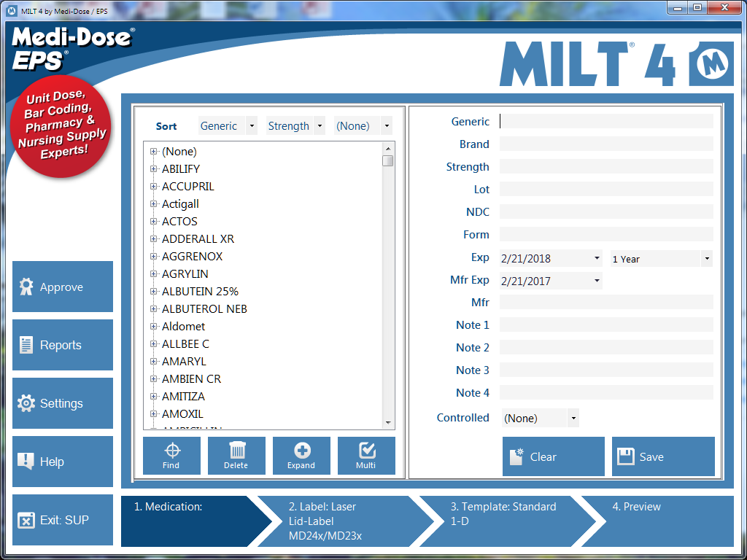Open the first Sort dropdown (Generic)
This screenshot has width=747, height=560.
(x=252, y=126)
